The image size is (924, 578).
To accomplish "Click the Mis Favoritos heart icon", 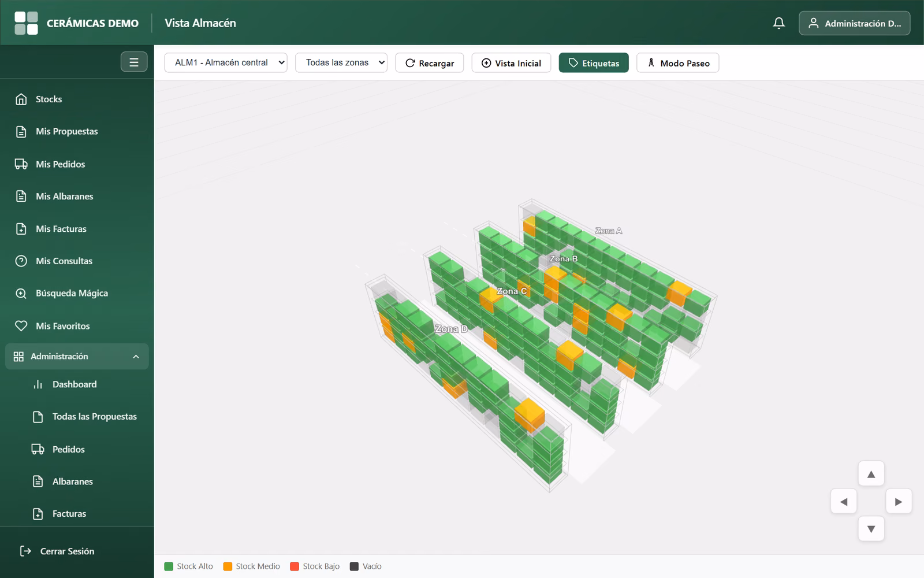I will tap(21, 326).
